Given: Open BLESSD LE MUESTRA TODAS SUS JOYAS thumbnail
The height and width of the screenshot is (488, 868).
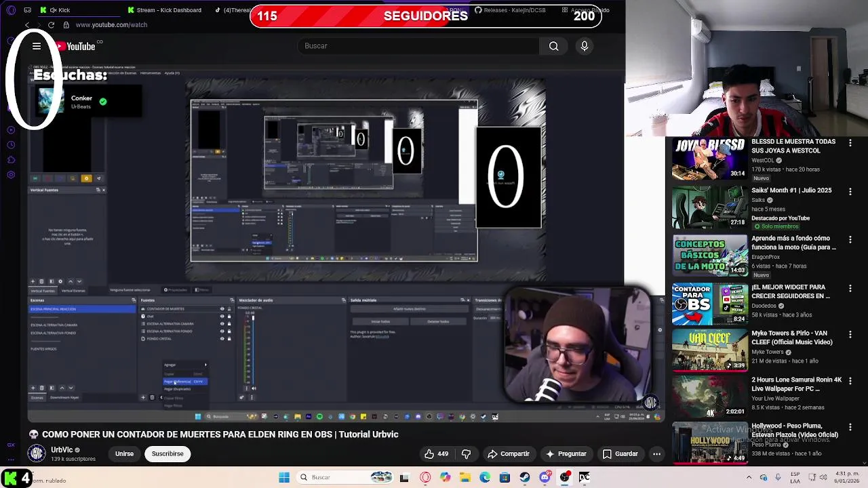Looking at the screenshot, I should click(709, 159).
